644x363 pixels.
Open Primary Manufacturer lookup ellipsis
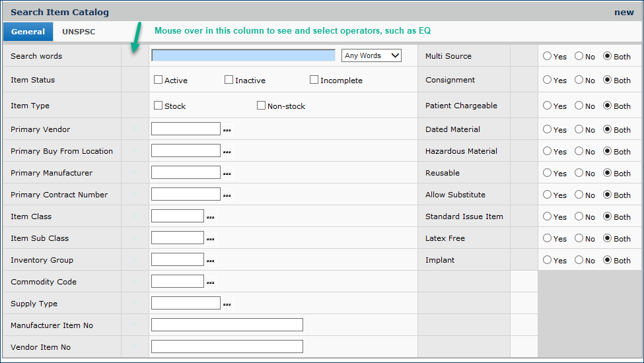point(227,174)
